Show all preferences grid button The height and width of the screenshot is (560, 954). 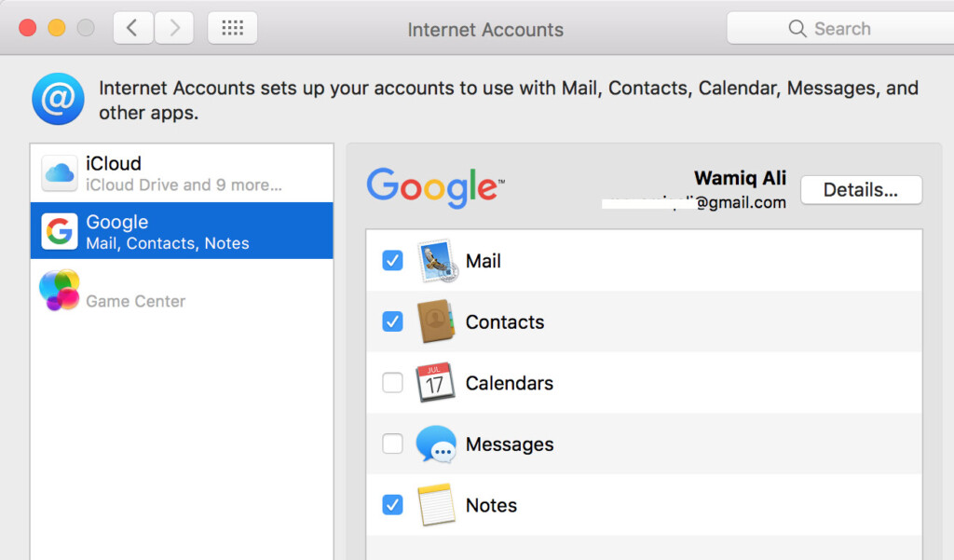[232, 28]
